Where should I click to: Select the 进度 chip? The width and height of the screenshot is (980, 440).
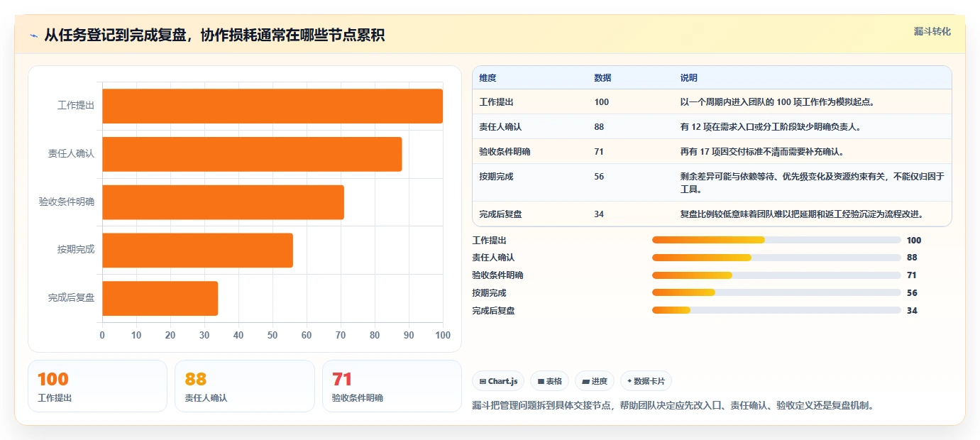[x=595, y=381]
